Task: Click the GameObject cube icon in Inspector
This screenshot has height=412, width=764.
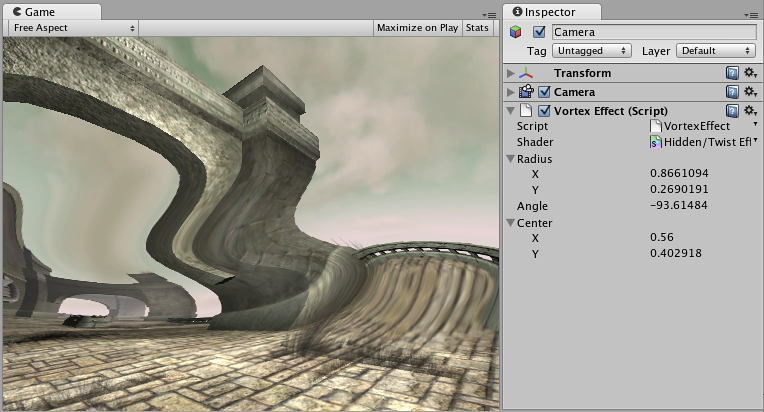Action: pyautogui.click(x=516, y=32)
